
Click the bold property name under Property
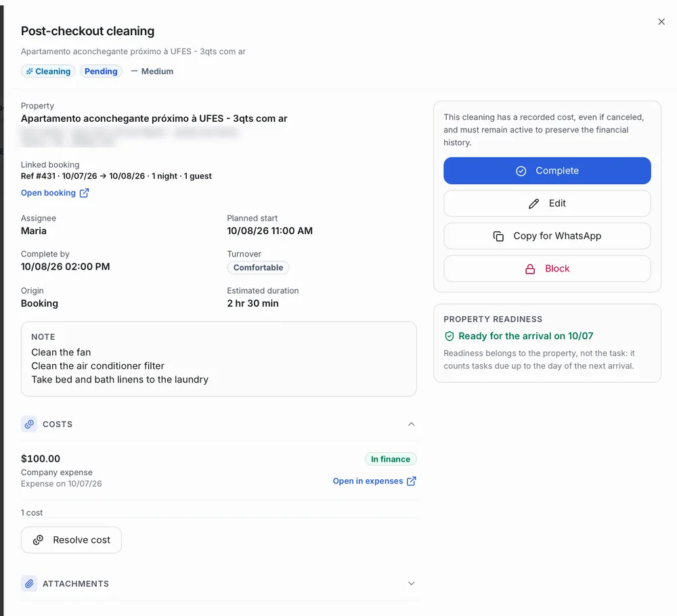click(154, 118)
